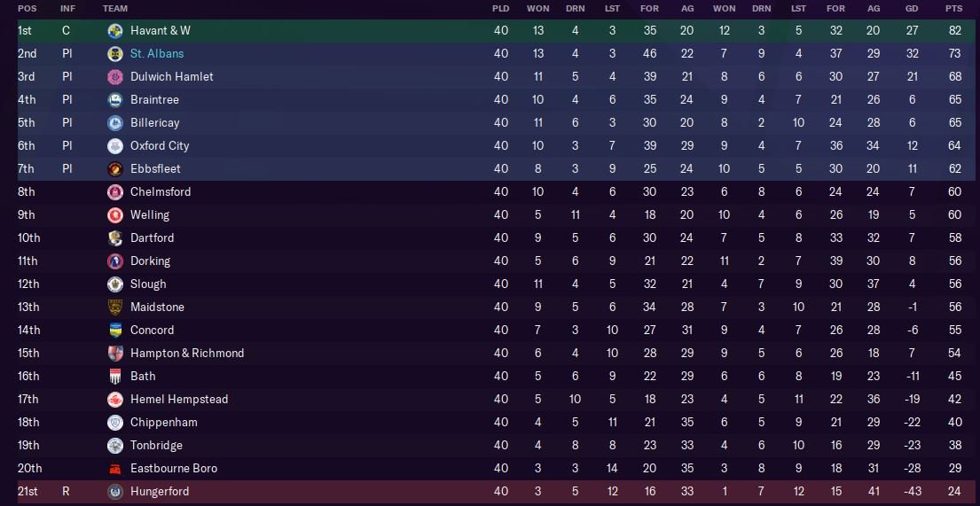Click the Chelmsford team name
The height and width of the screenshot is (506, 980).
coord(161,192)
